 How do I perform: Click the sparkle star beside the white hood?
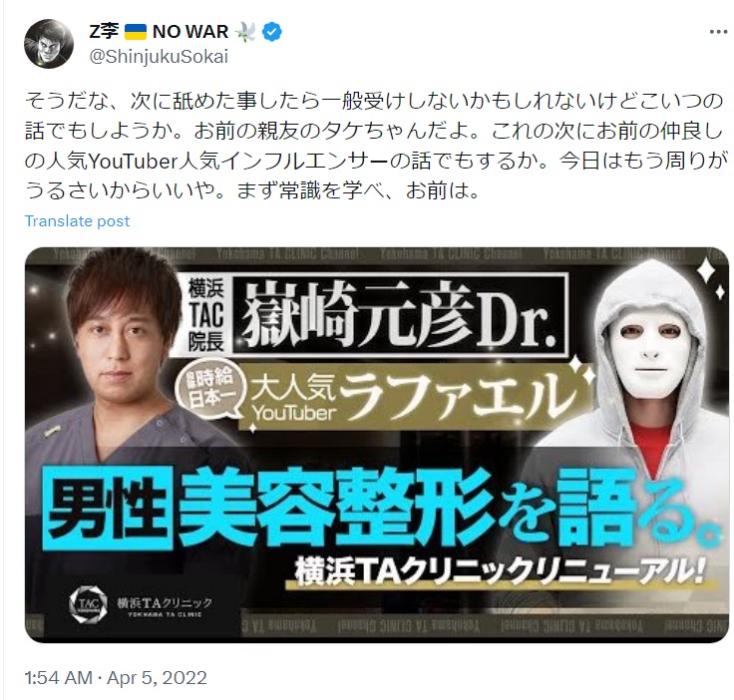click(x=707, y=274)
